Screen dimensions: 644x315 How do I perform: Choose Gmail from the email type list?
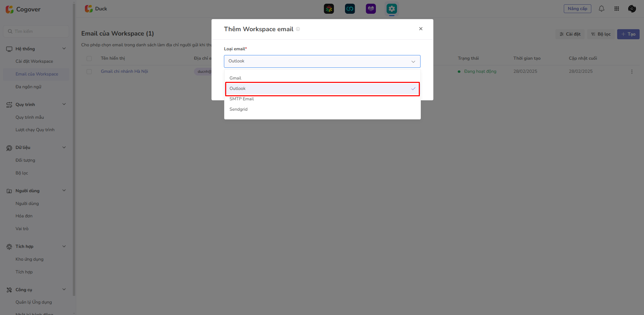coord(235,78)
